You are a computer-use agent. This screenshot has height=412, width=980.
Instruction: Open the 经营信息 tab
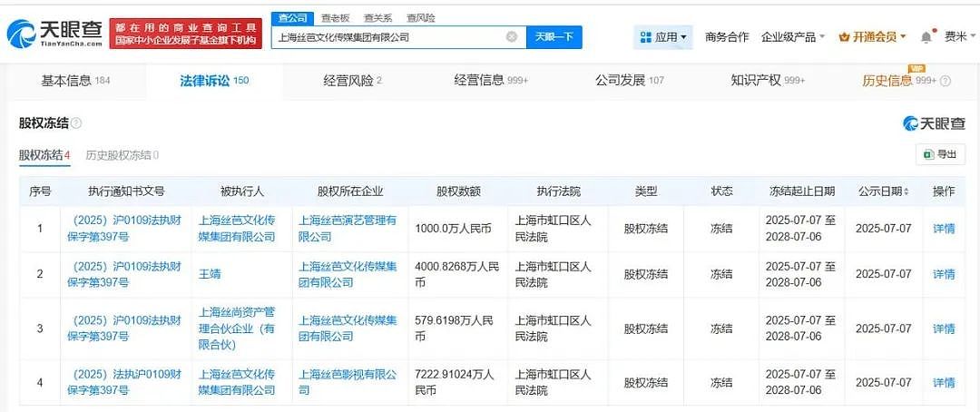491,81
